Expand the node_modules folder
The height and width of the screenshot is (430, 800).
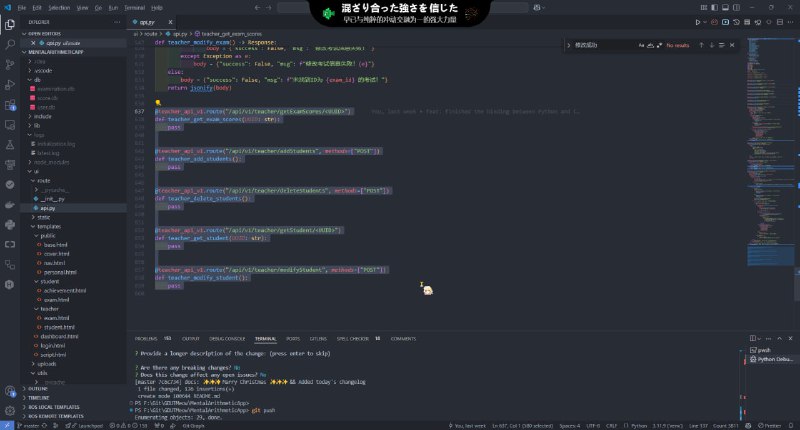(28, 162)
